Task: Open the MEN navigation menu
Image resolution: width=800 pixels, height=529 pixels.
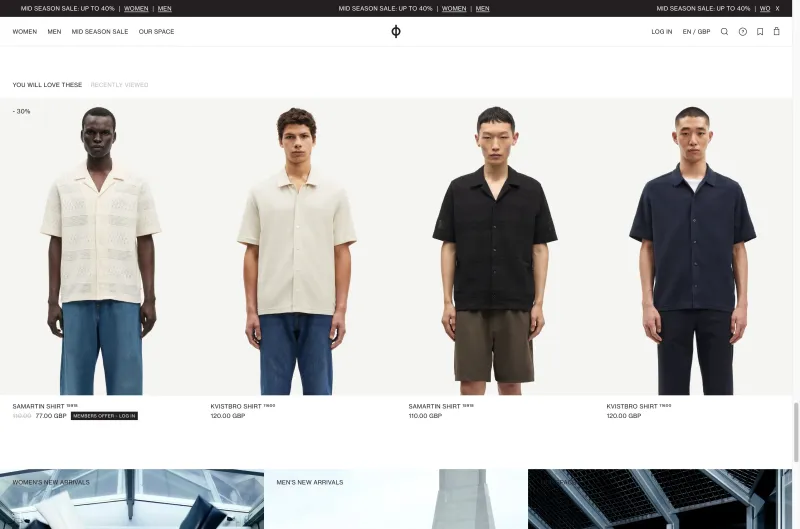Action: click(x=54, y=32)
